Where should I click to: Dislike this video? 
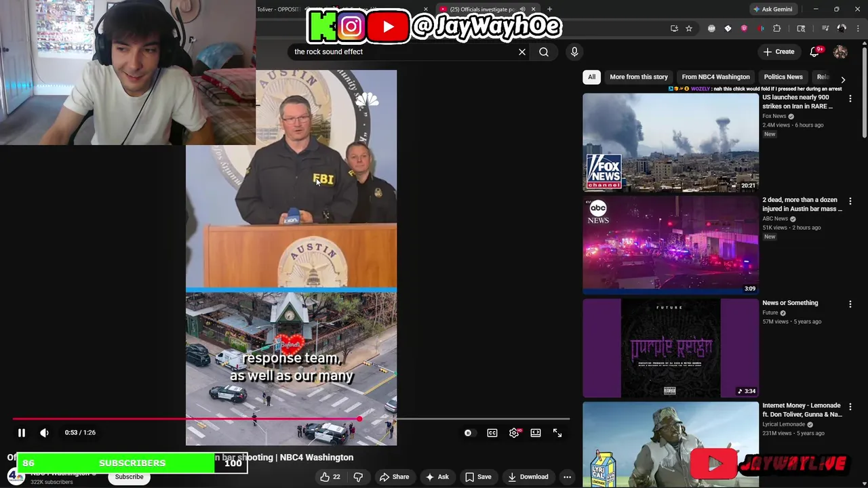click(x=358, y=476)
